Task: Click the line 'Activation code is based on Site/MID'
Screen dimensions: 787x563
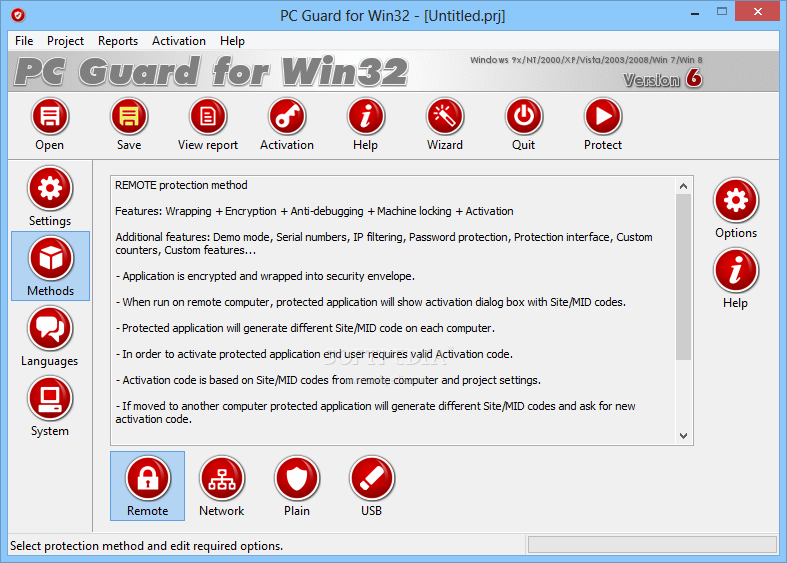Action: coord(328,380)
